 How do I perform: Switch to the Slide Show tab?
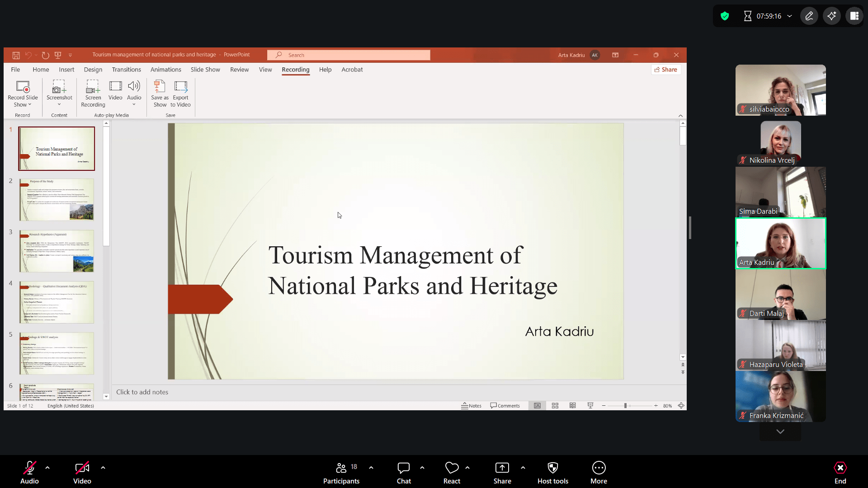click(x=205, y=70)
